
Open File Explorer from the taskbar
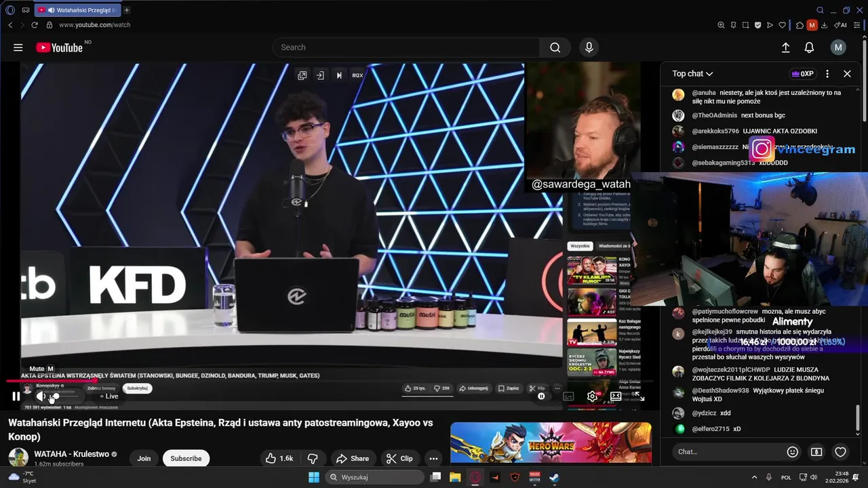point(455,477)
